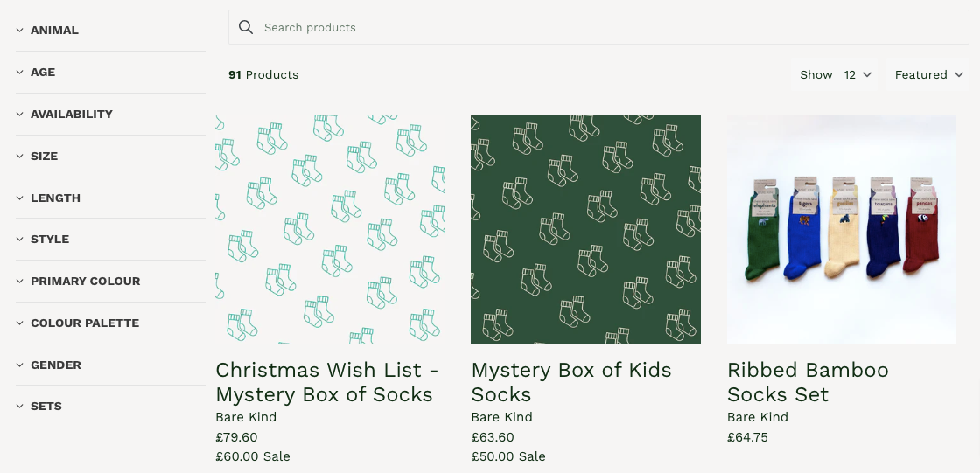This screenshot has width=980, height=473.
Task: Expand the ANIMAL filter section
Action: pyautogui.click(x=54, y=30)
